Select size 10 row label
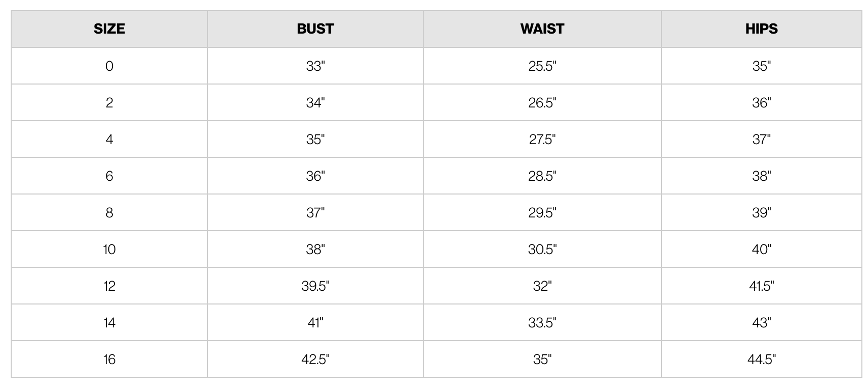The width and height of the screenshot is (868, 388). [x=109, y=250]
